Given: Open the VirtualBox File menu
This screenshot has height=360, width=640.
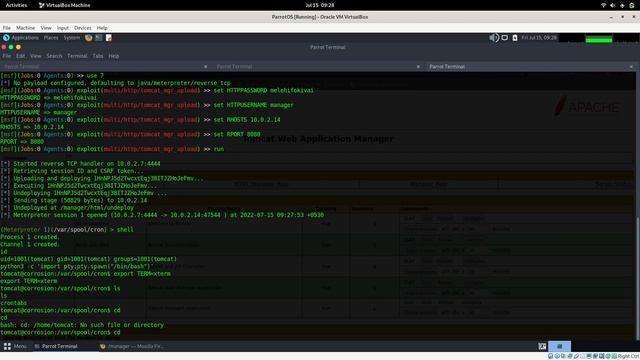Looking at the screenshot, I should coord(7,28).
